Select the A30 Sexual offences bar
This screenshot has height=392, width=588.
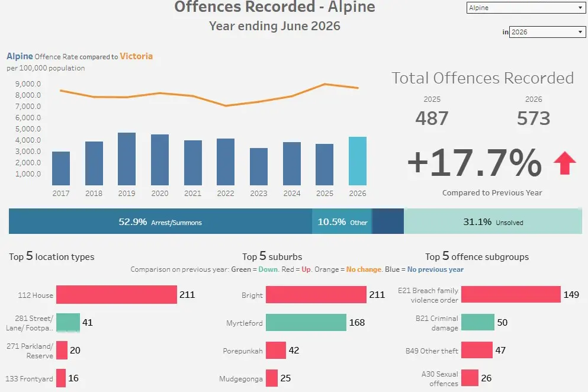click(x=470, y=378)
